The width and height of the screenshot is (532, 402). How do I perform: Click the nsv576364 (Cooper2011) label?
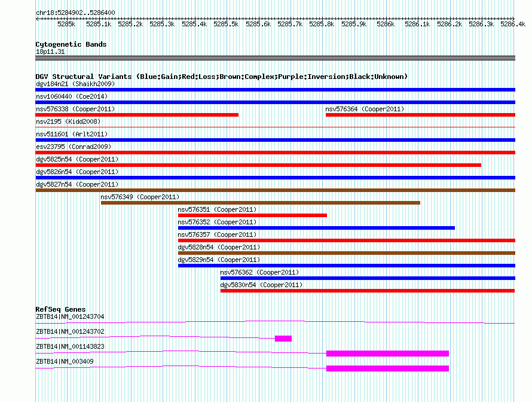[x=365, y=109]
